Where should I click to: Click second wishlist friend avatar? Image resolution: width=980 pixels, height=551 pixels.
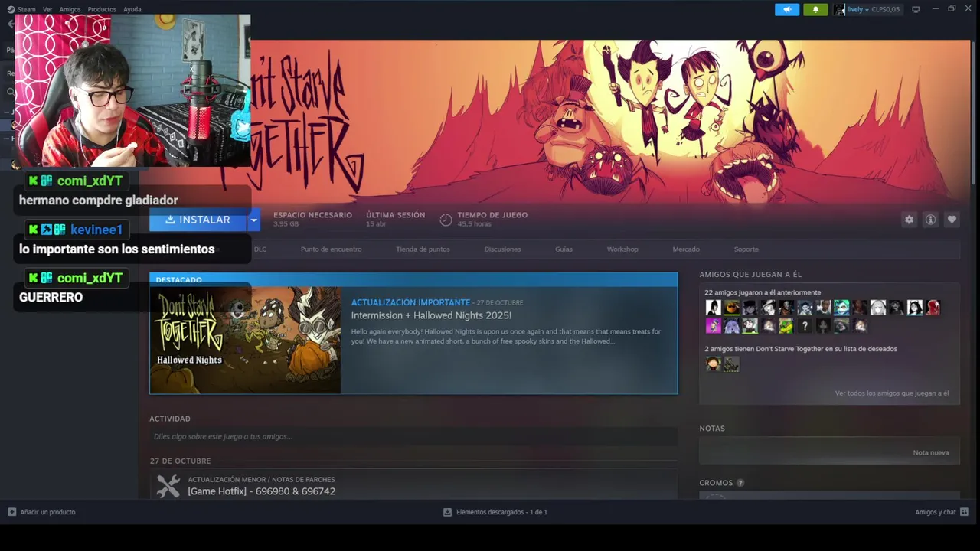coord(732,364)
